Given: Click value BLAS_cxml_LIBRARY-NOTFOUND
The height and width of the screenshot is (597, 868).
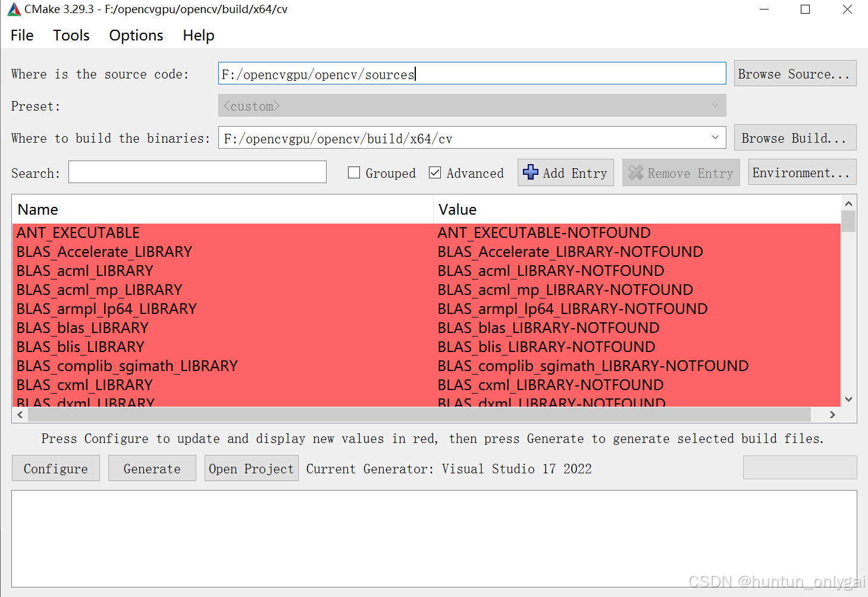Looking at the screenshot, I should click(550, 385).
